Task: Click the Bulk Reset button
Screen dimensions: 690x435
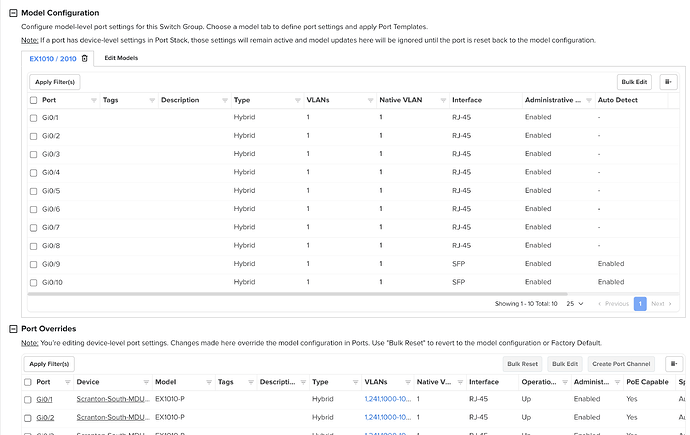Action: pyautogui.click(x=522, y=364)
